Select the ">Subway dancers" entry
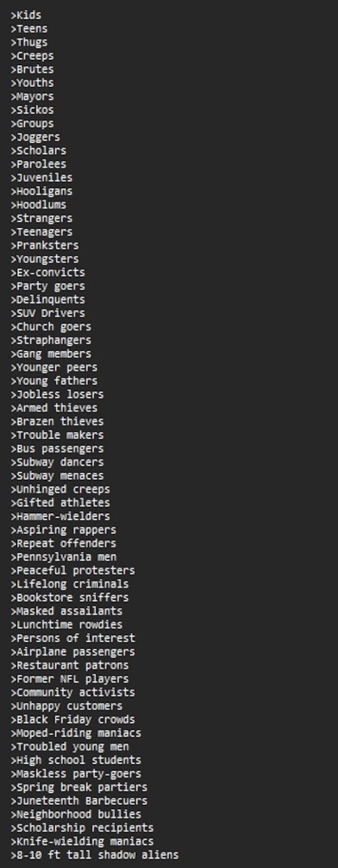The image size is (338, 868). point(57,462)
